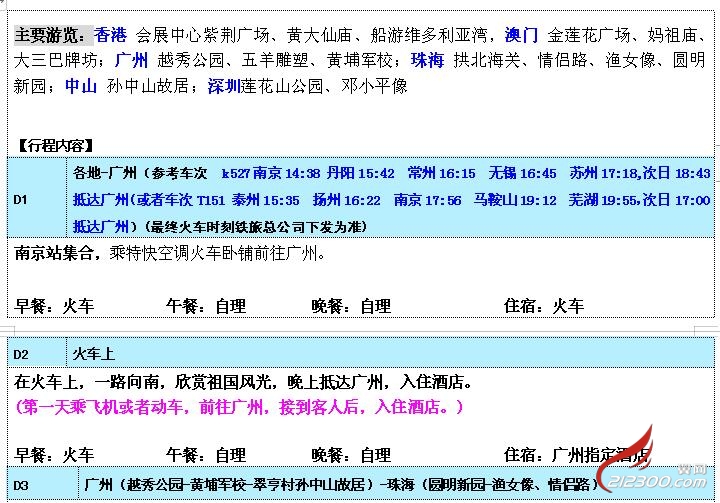The width and height of the screenshot is (720, 503).
Task: Select the D1 day cell
Action: (x=37, y=198)
